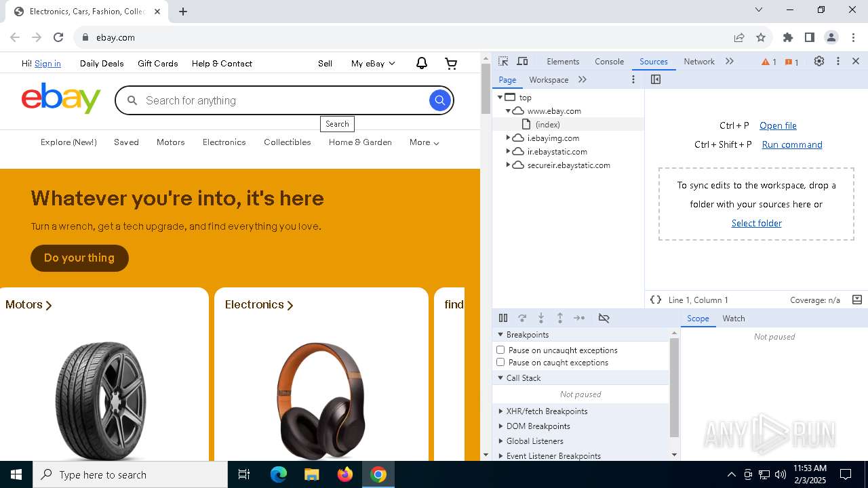The height and width of the screenshot is (488, 868).
Task: Click the Do your thing button
Action: (x=79, y=258)
